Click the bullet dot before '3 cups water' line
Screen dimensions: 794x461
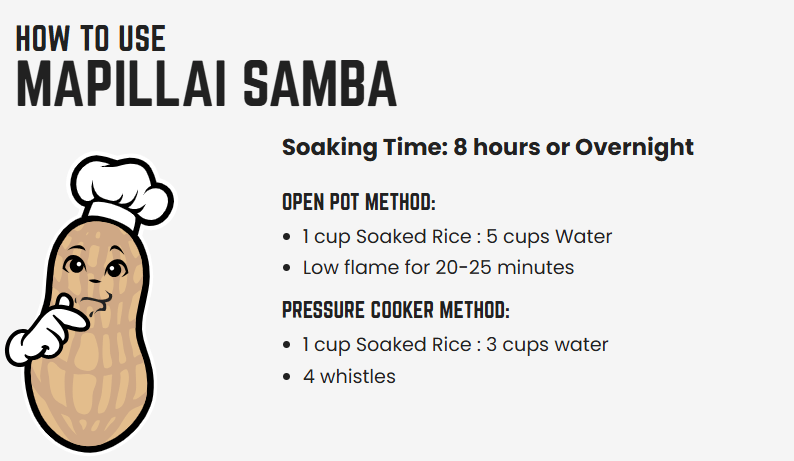click(289, 345)
